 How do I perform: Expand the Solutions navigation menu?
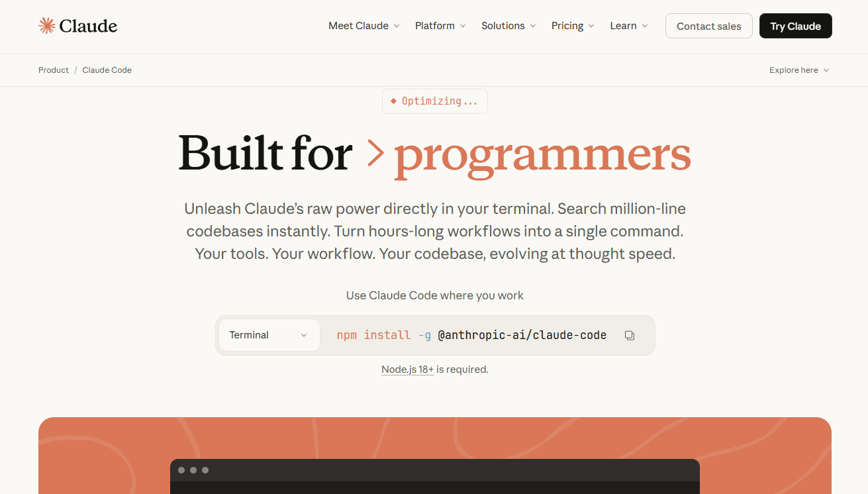[508, 26]
